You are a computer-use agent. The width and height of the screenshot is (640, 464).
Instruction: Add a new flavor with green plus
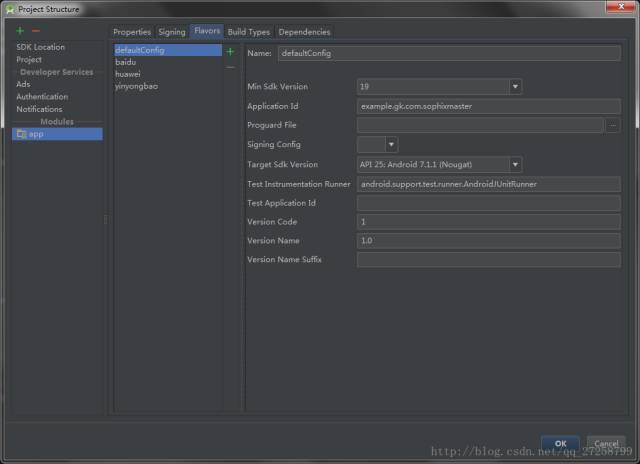[x=230, y=52]
